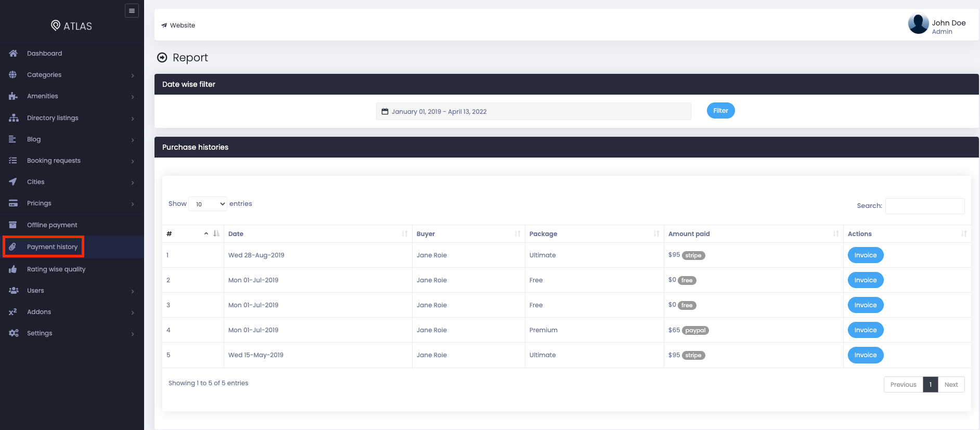This screenshot has height=430, width=980.
Task: Click the sidebar hamburger collapse icon
Action: (x=132, y=10)
